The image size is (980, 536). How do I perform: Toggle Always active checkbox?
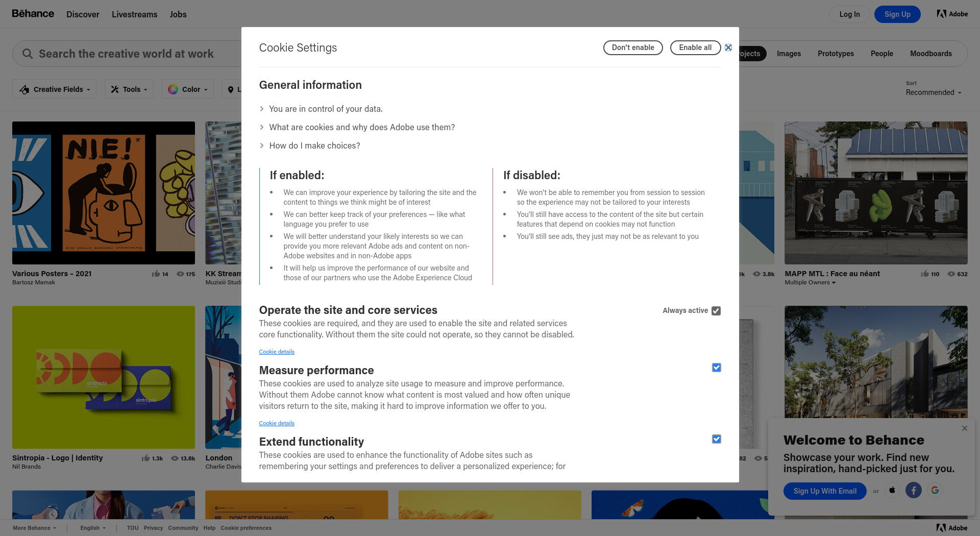click(x=716, y=311)
